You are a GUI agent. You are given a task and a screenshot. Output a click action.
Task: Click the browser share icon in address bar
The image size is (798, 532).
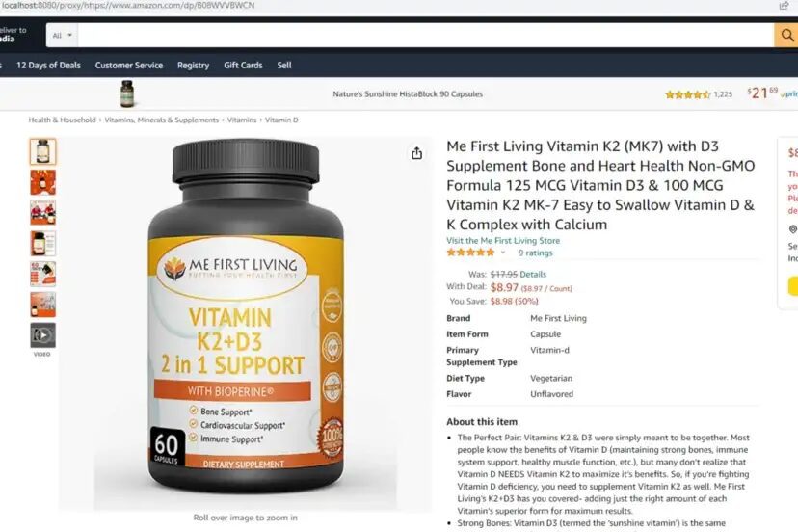tap(784, 6)
